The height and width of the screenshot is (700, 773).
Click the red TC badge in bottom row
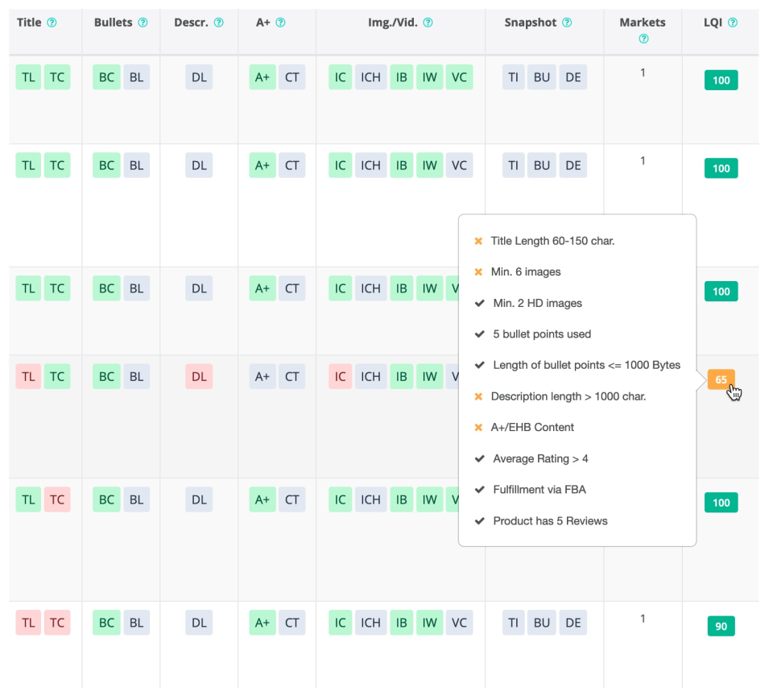57,622
